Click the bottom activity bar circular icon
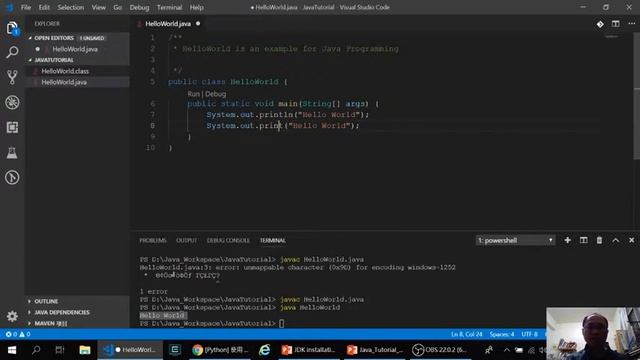 coord(12,178)
